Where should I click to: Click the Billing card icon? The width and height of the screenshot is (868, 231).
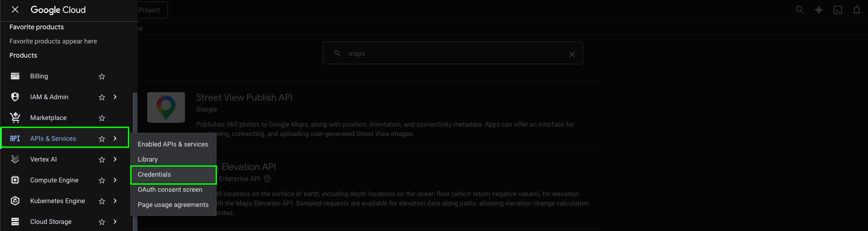click(15, 76)
